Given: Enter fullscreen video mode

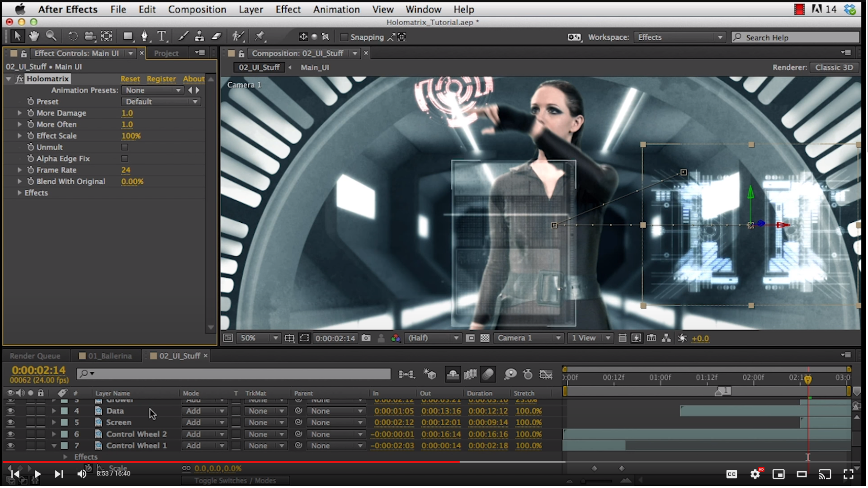Looking at the screenshot, I should pyautogui.click(x=849, y=474).
